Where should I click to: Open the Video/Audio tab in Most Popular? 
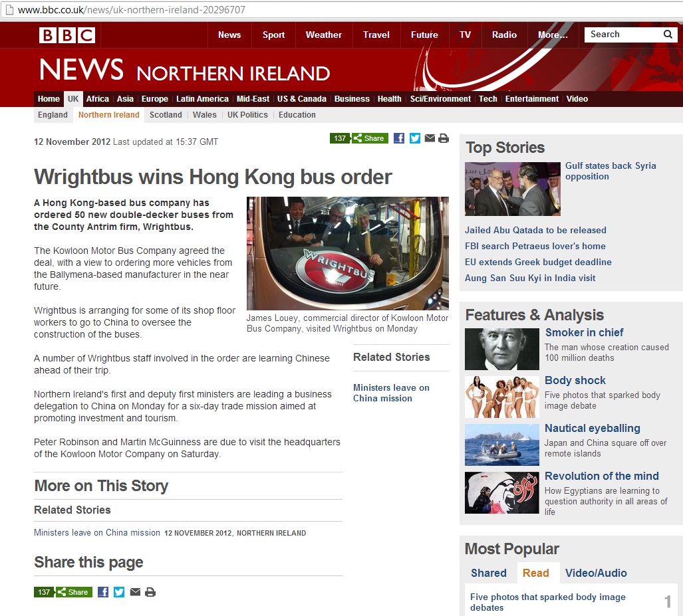[x=596, y=573]
